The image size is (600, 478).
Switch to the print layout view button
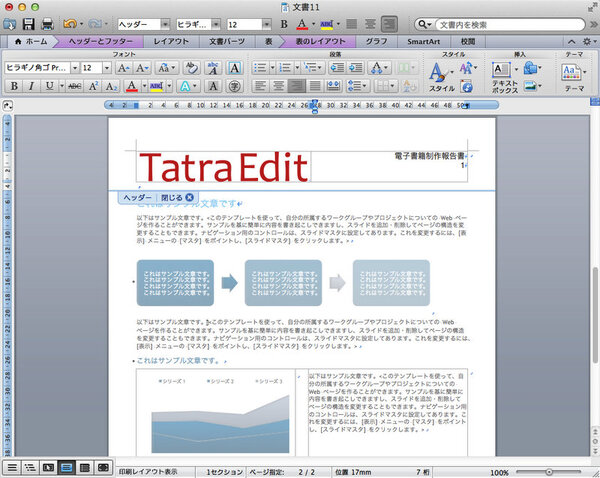click(67, 468)
